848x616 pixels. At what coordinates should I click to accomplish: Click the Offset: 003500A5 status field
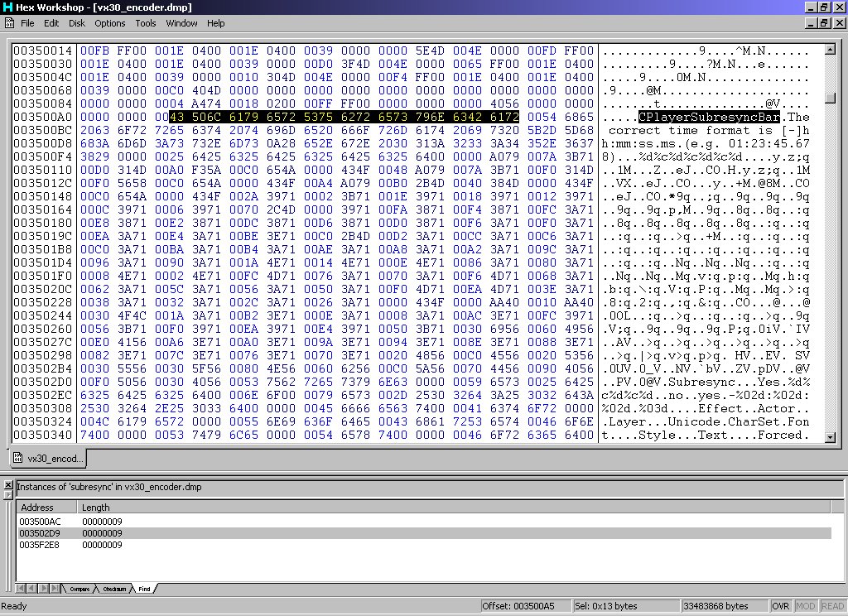pyautogui.click(x=525, y=606)
